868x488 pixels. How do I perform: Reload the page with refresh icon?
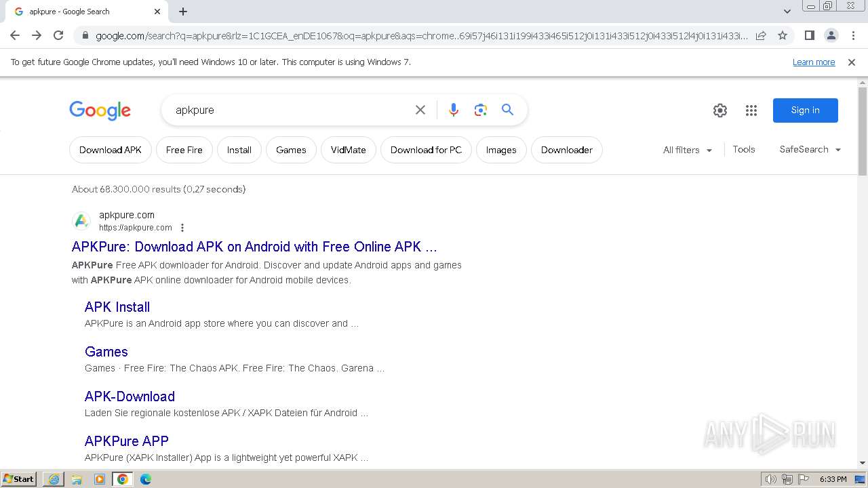pos(58,35)
